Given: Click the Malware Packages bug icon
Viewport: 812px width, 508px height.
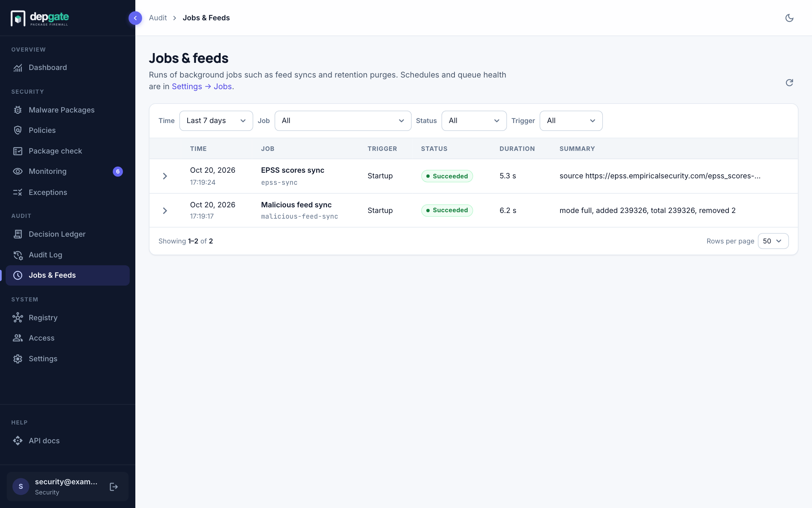Looking at the screenshot, I should (x=18, y=110).
